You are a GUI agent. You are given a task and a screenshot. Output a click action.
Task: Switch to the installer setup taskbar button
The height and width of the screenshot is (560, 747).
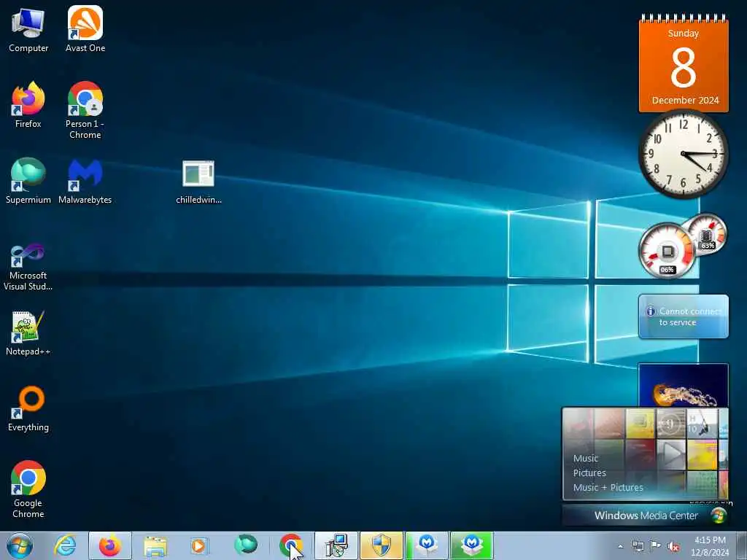336,545
